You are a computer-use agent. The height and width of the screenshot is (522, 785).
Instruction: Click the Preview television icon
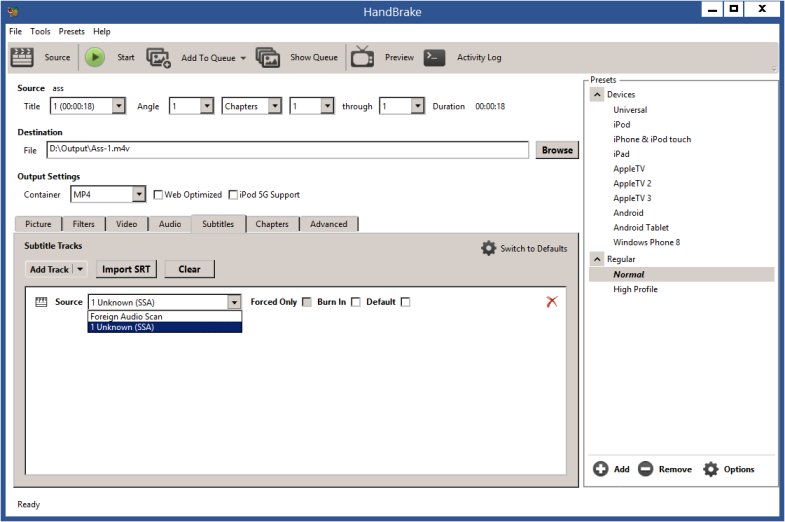click(x=362, y=57)
